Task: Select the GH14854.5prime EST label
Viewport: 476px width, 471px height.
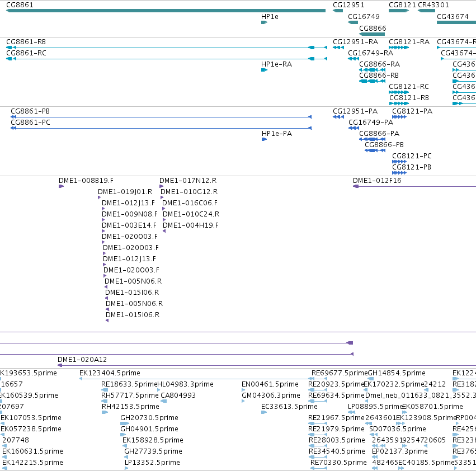Action: [397, 373]
